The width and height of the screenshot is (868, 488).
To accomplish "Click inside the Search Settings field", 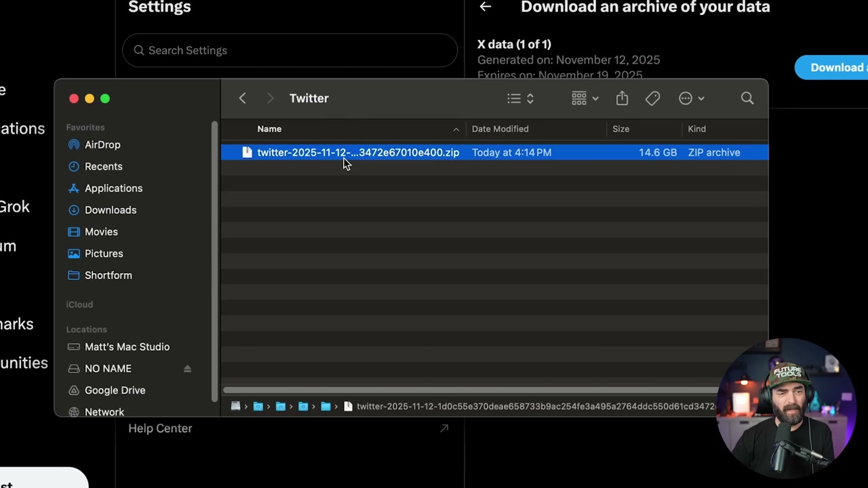I will click(x=290, y=50).
